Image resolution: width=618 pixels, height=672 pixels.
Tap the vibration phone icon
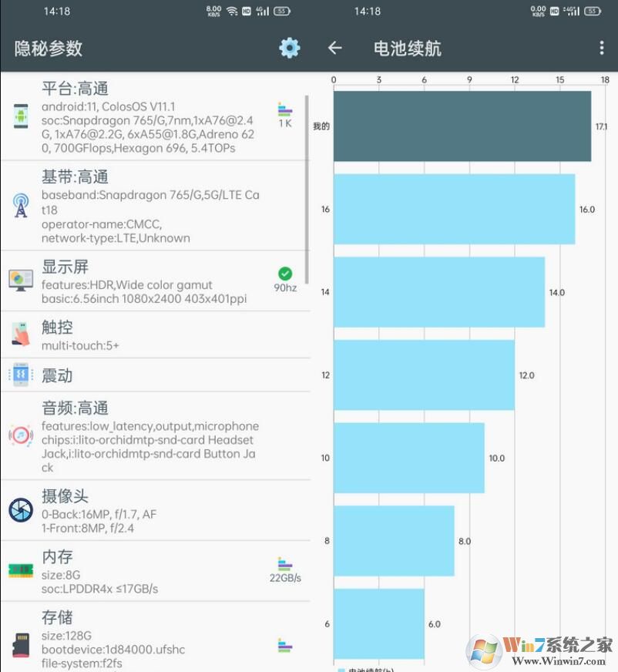point(21,375)
